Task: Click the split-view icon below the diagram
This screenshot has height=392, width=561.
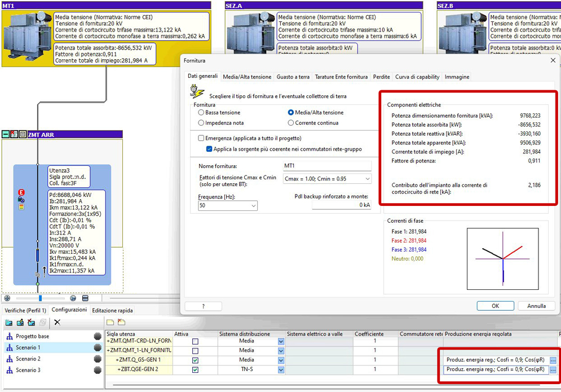Action: click(85, 298)
